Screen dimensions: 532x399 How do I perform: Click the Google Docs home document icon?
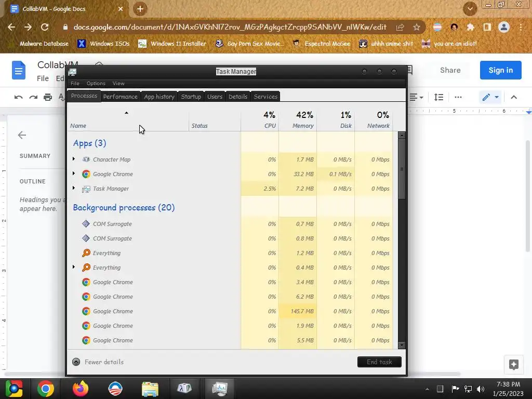click(x=19, y=70)
